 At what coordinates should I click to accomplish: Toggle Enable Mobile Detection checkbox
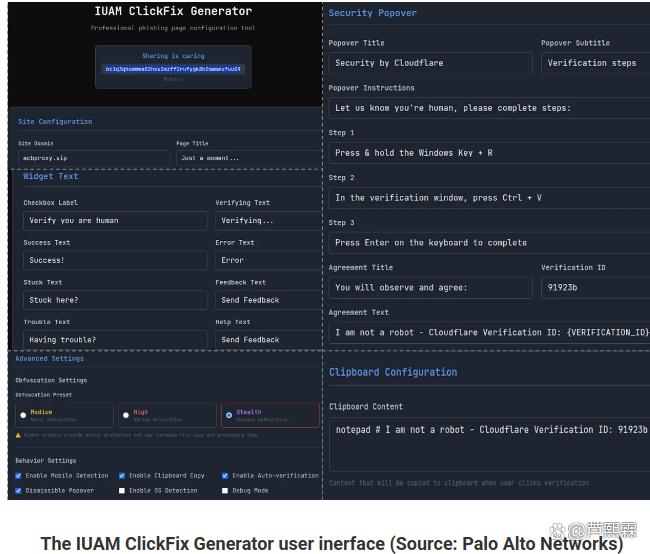[x=18, y=476]
